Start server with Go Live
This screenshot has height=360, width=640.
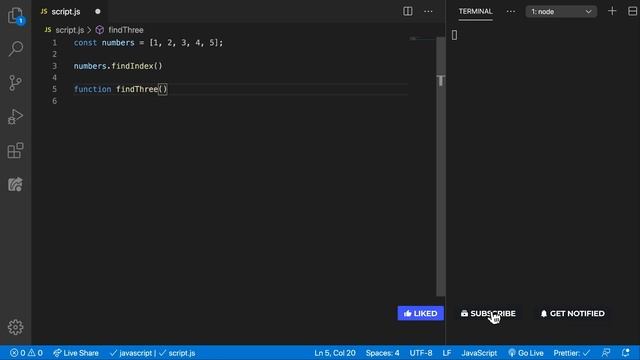tap(526, 353)
